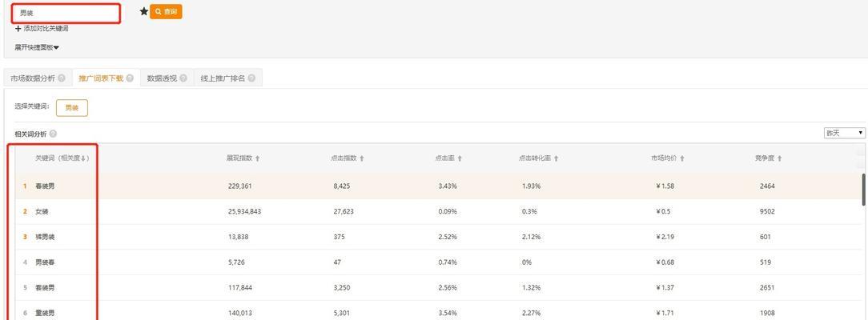
Task: Click the 1.32% conversion rate cell
Action: click(531, 288)
